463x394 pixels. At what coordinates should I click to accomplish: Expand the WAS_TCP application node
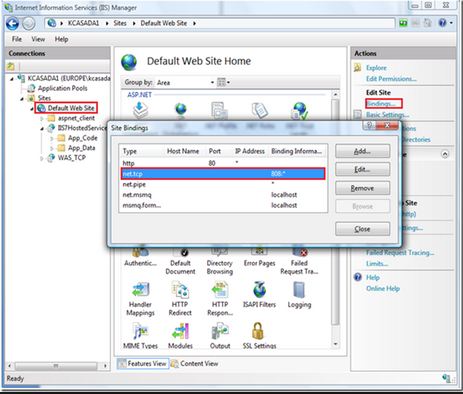[x=42, y=158]
